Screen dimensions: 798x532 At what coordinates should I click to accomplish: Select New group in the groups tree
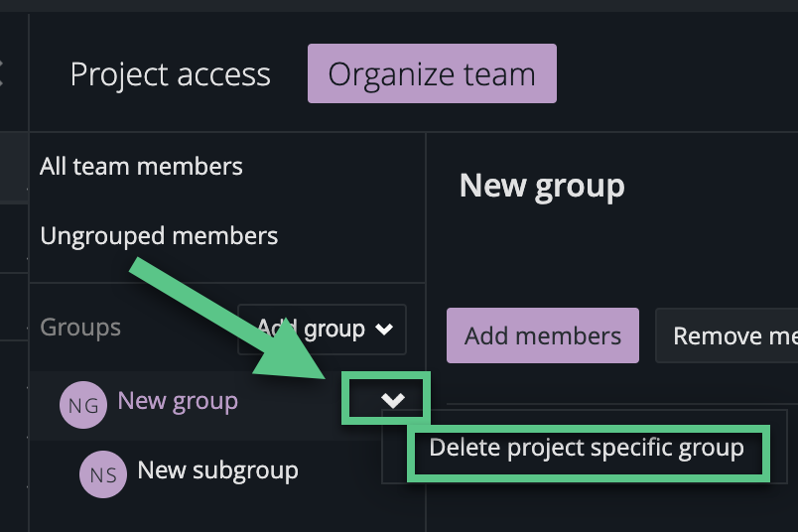[x=178, y=401]
